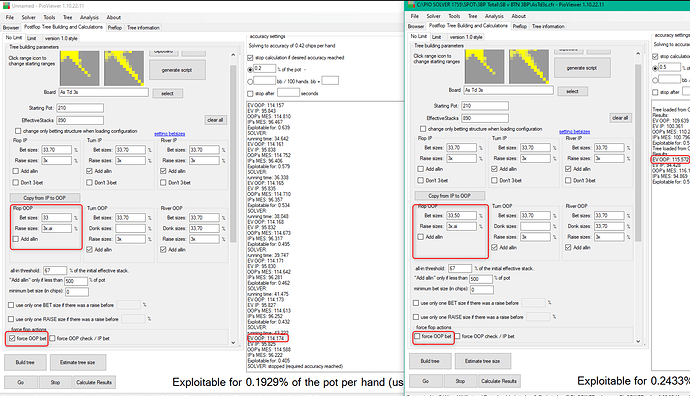Screen dimensions: 690x396
Task: Open Analysis menu in AsTd3s.cfr window
Action: click(x=494, y=16)
